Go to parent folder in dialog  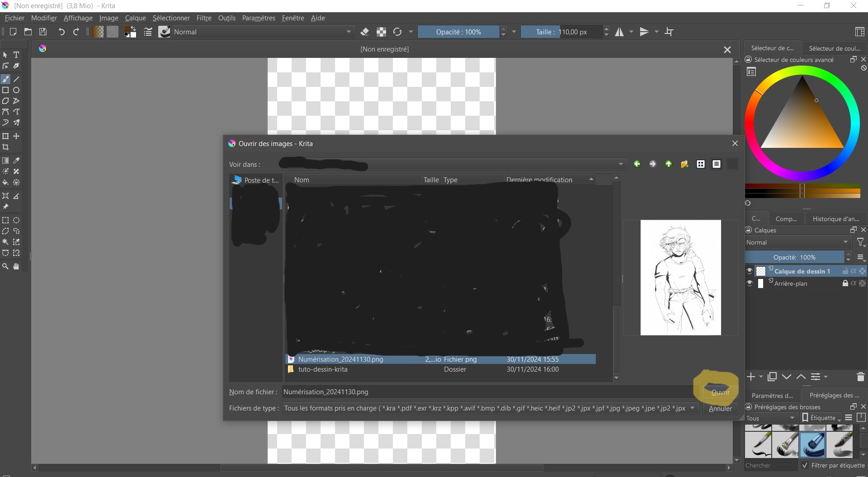[x=669, y=164]
